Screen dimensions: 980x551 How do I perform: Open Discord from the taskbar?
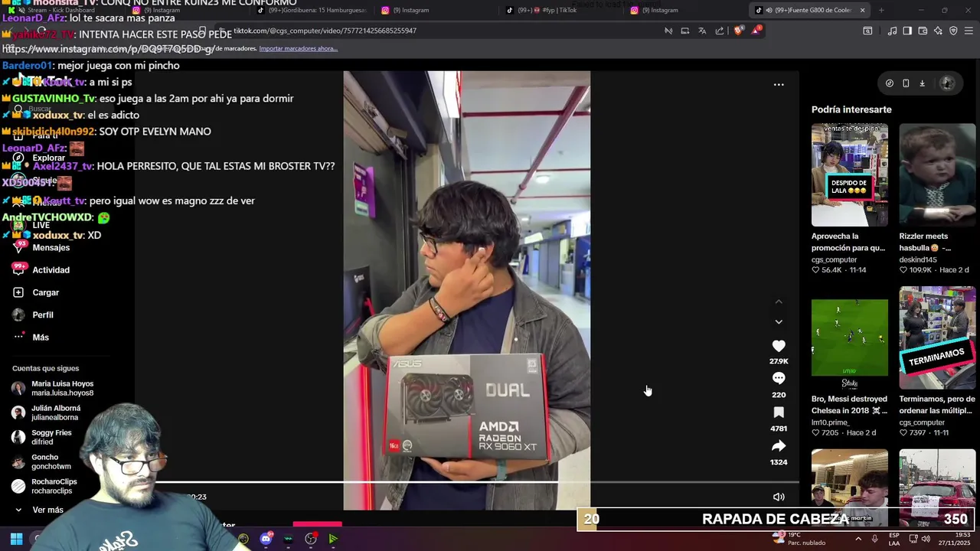pyautogui.click(x=266, y=539)
